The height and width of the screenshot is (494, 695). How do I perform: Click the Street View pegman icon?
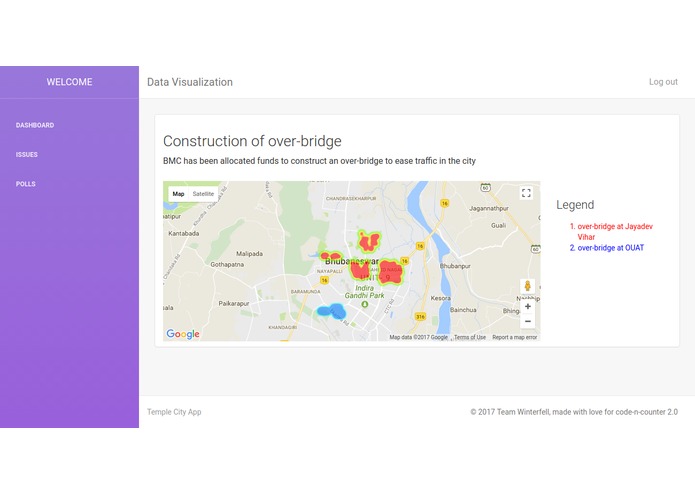(527, 286)
